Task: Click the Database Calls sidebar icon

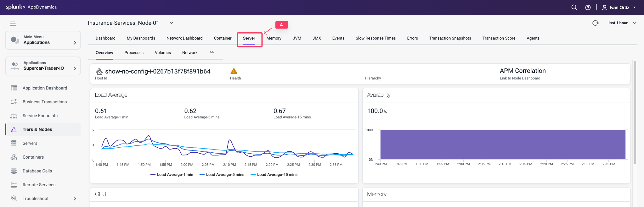Action: [14, 171]
